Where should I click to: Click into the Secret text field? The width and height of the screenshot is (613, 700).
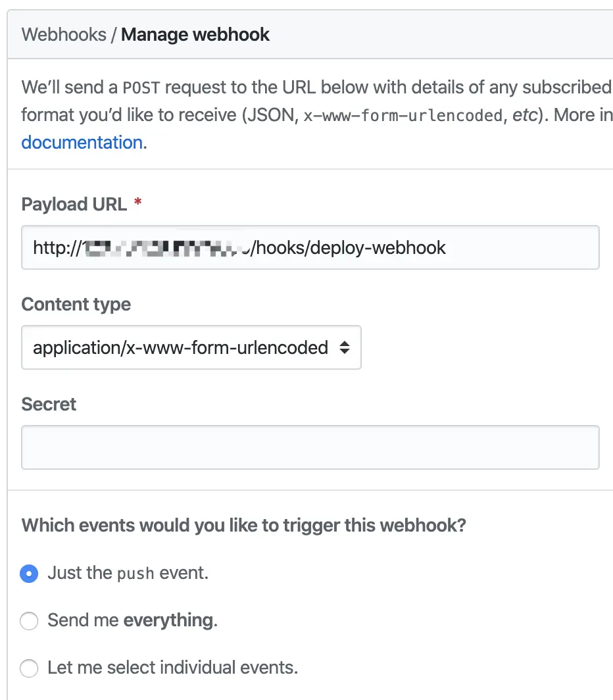pyautogui.click(x=309, y=447)
